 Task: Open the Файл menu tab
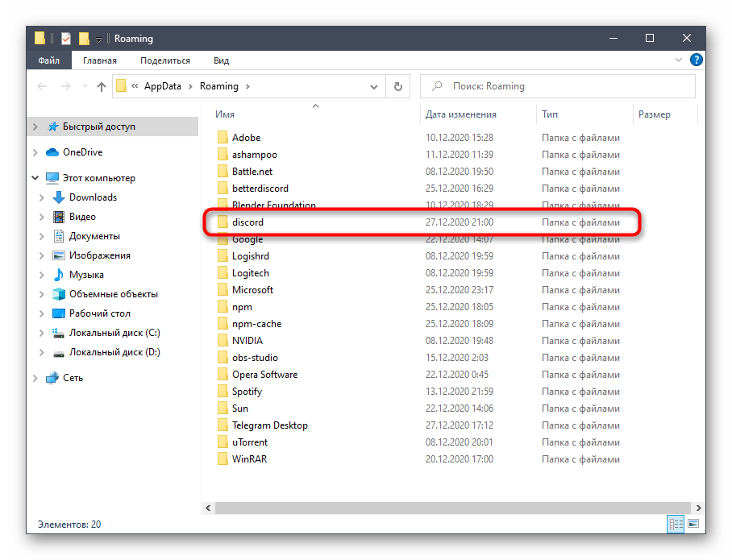(x=48, y=60)
